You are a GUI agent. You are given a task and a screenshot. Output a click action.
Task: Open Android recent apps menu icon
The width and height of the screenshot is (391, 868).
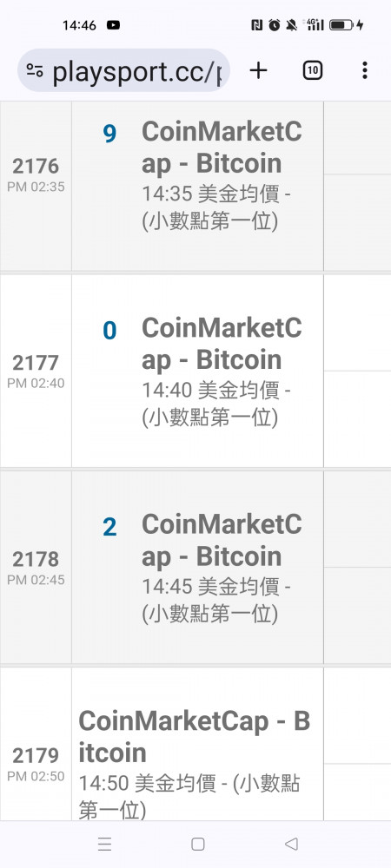click(x=104, y=844)
